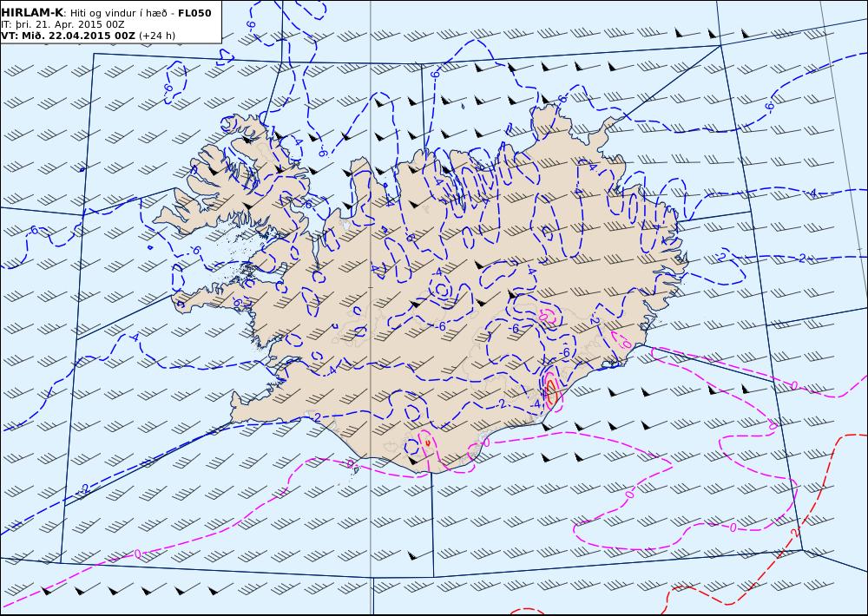Click the HIRLAM-K model title text
Image resolution: width=868 pixels, height=616 pixels.
[x=32, y=13]
